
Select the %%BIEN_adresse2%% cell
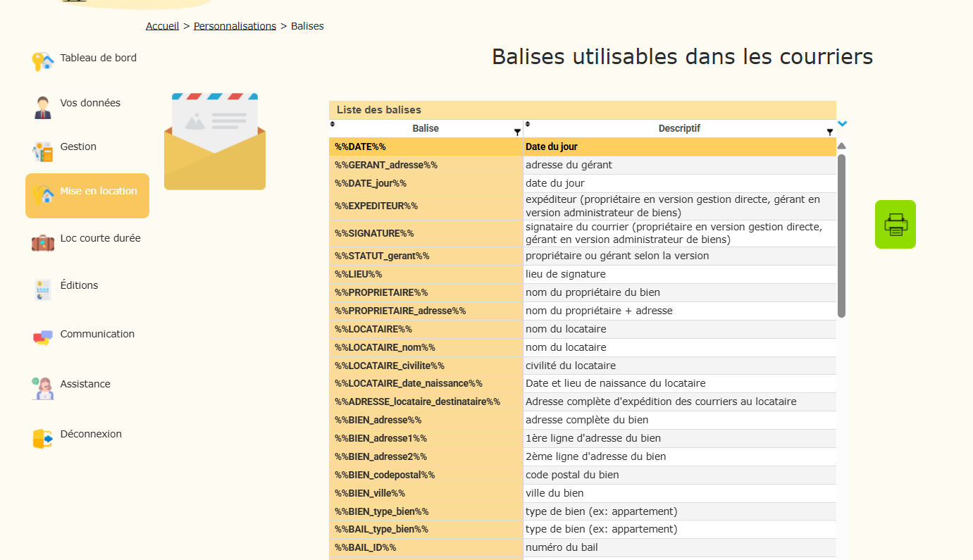tap(426, 456)
